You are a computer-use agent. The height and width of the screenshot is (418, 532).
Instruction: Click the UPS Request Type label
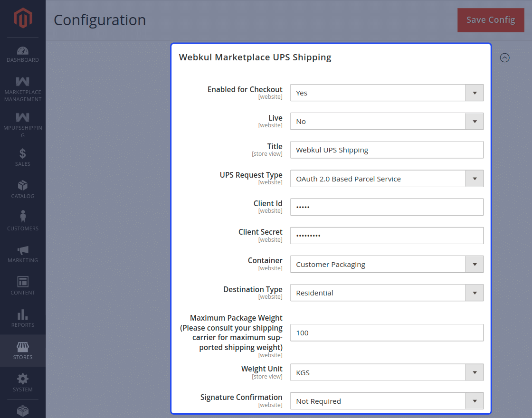[x=251, y=175]
